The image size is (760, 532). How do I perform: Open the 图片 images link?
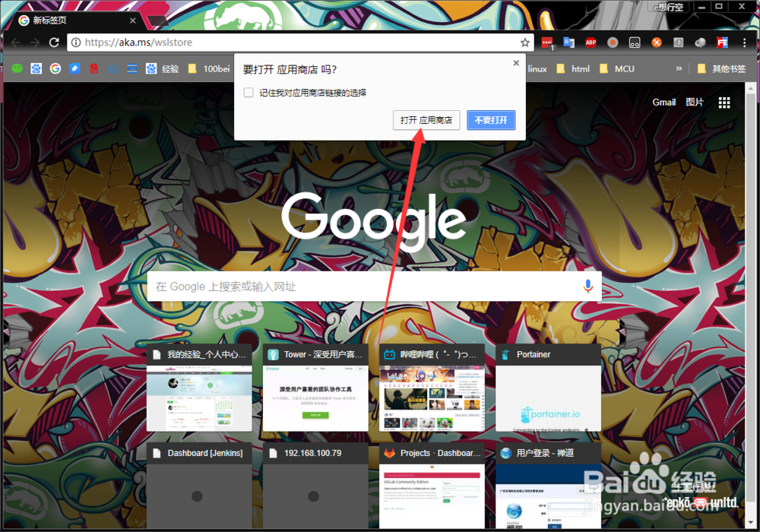[x=695, y=103]
